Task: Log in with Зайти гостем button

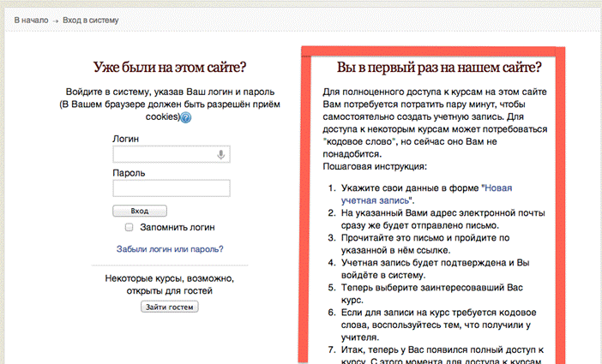Action: (x=169, y=307)
